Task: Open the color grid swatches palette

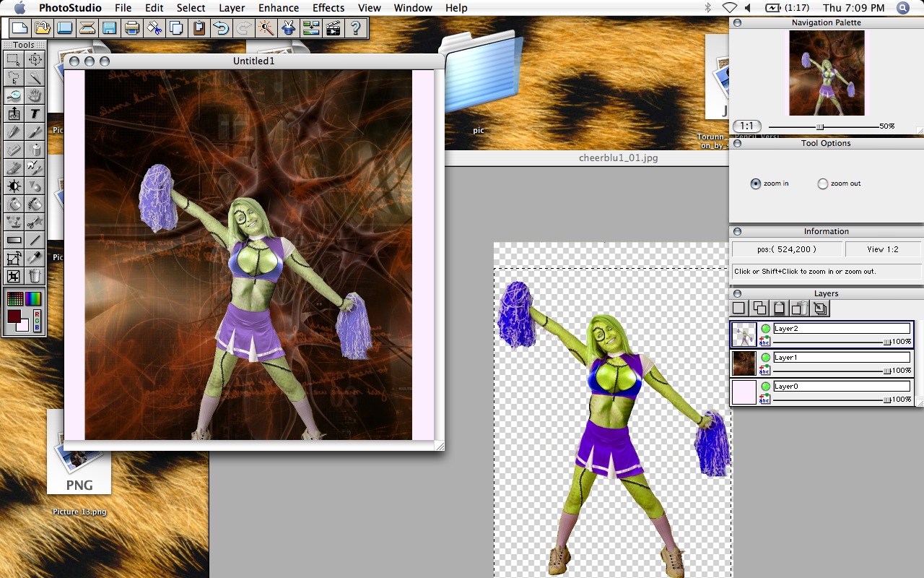Action: (x=14, y=298)
